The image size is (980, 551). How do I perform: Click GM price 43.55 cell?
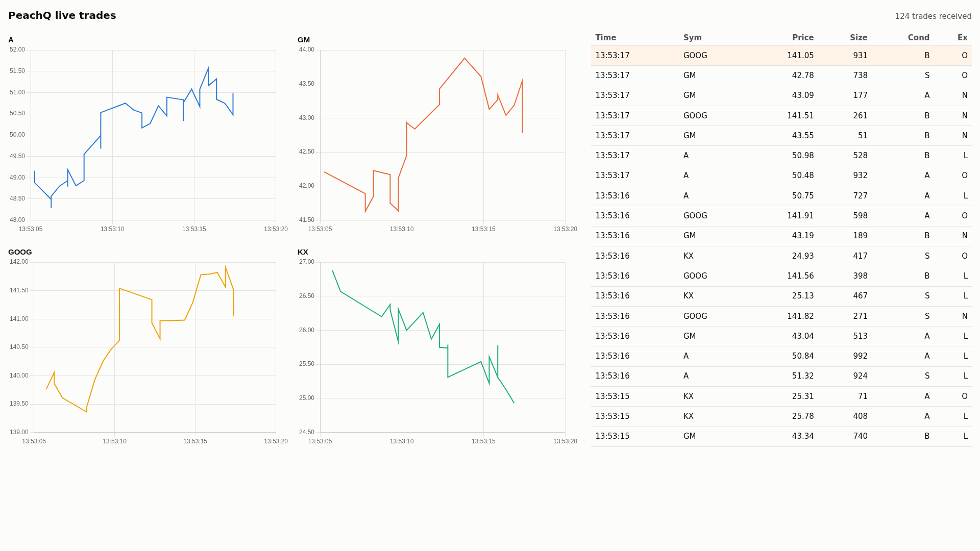[x=803, y=136]
